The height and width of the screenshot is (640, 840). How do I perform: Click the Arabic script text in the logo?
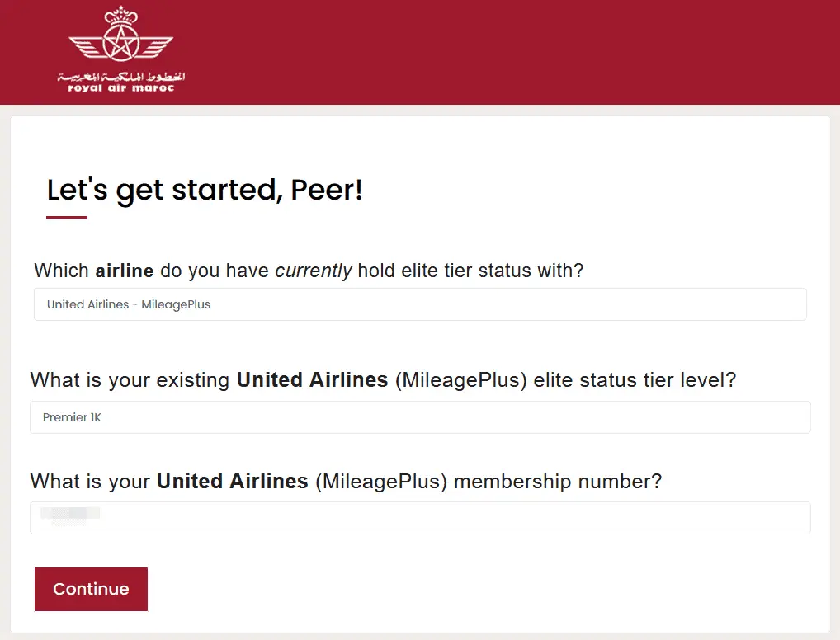click(x=120, y=77)
